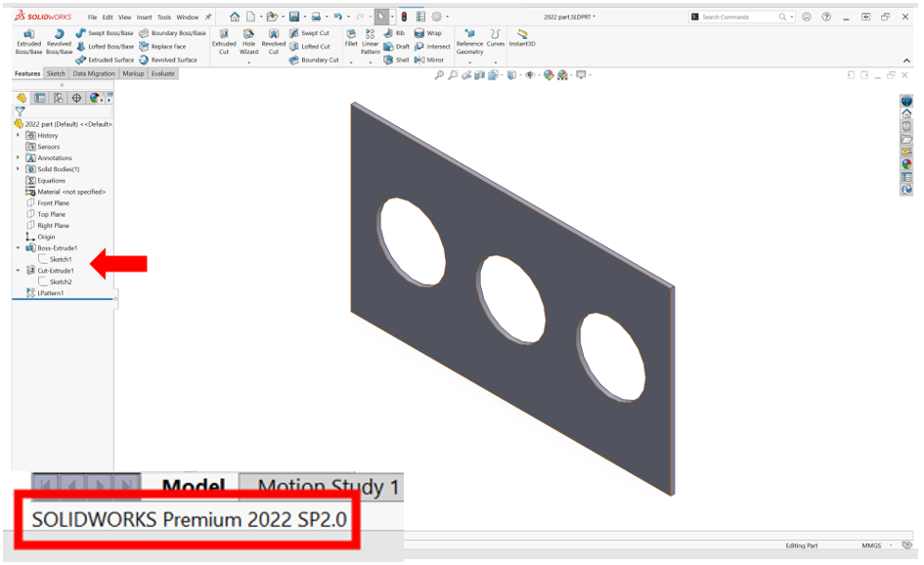Viewport: 924px width, 565px height.
Task: Open the Insert menu
Action: tap(145, 17)
